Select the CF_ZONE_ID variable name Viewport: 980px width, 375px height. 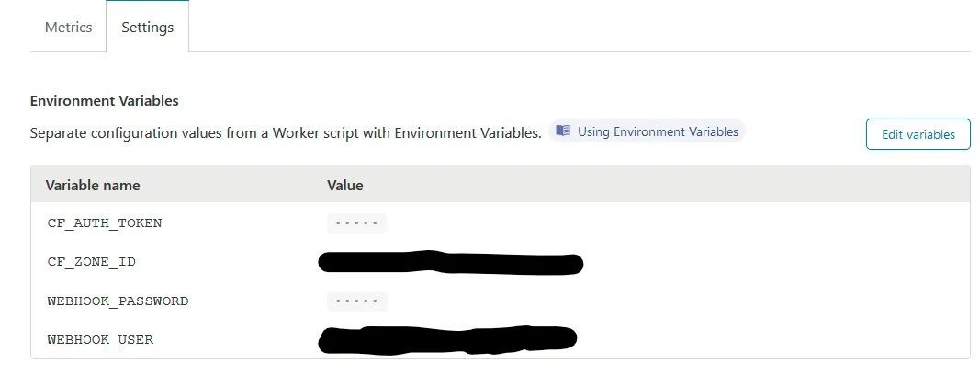coord(91,262)
